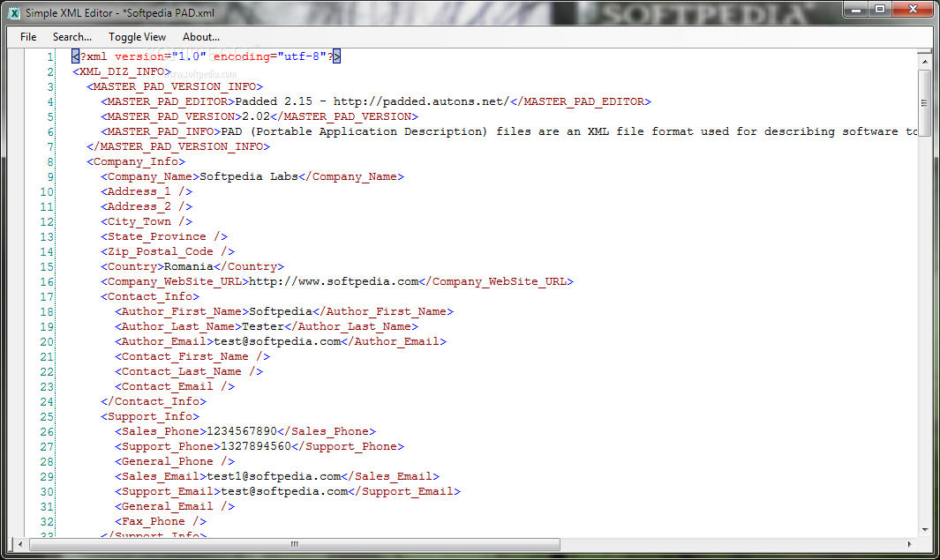Open the Search... menu

(72, 37)
